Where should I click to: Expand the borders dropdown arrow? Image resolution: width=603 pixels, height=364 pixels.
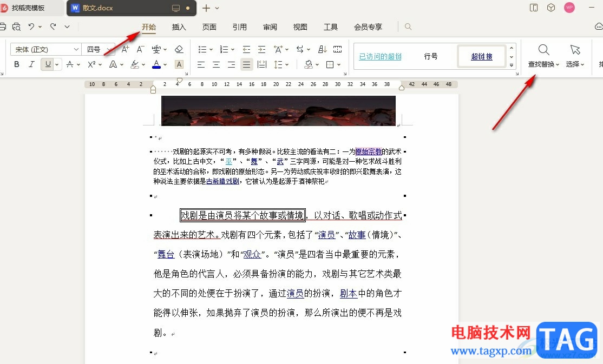tap(339, 64)
